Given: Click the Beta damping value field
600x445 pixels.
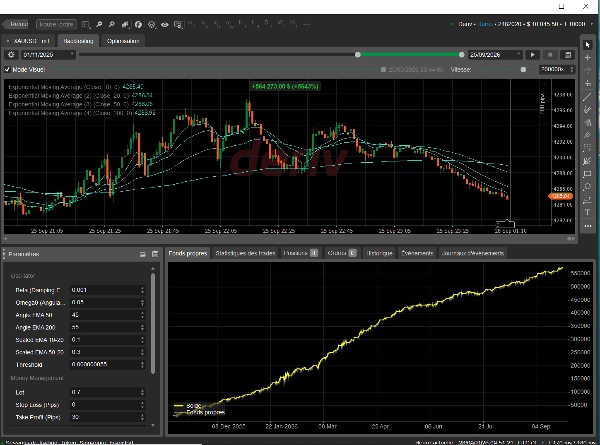Looking at the screenshot, I should click(x=108, y=290).
